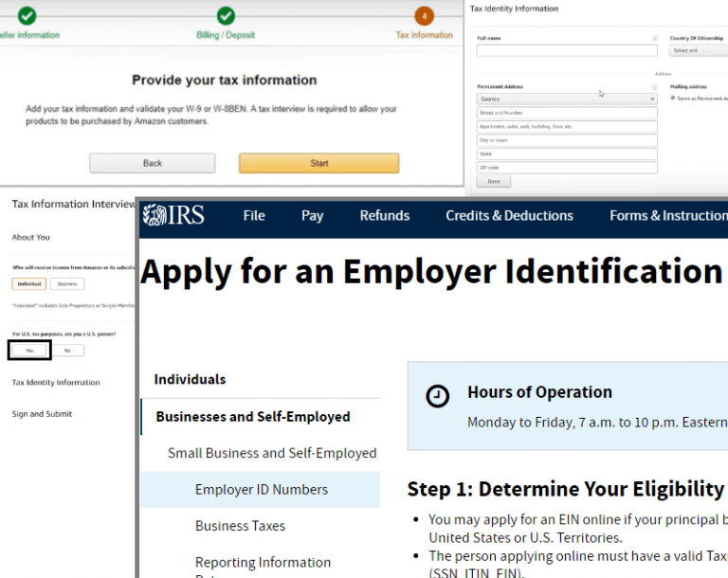This screenshot has height=578, width=728.
Task: Select Yes for U.S. person
Action: [29, 350]
